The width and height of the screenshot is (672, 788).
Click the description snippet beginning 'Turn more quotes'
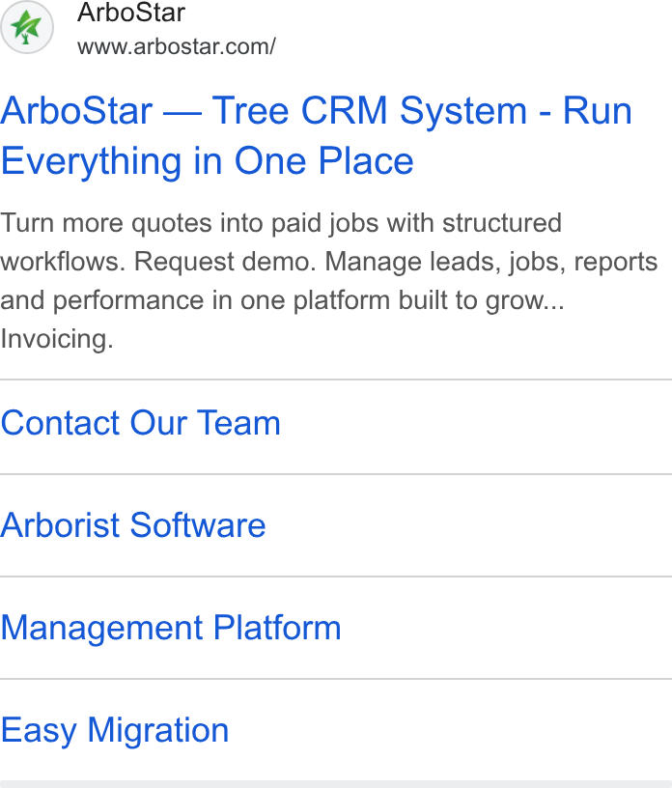[328, 281]
